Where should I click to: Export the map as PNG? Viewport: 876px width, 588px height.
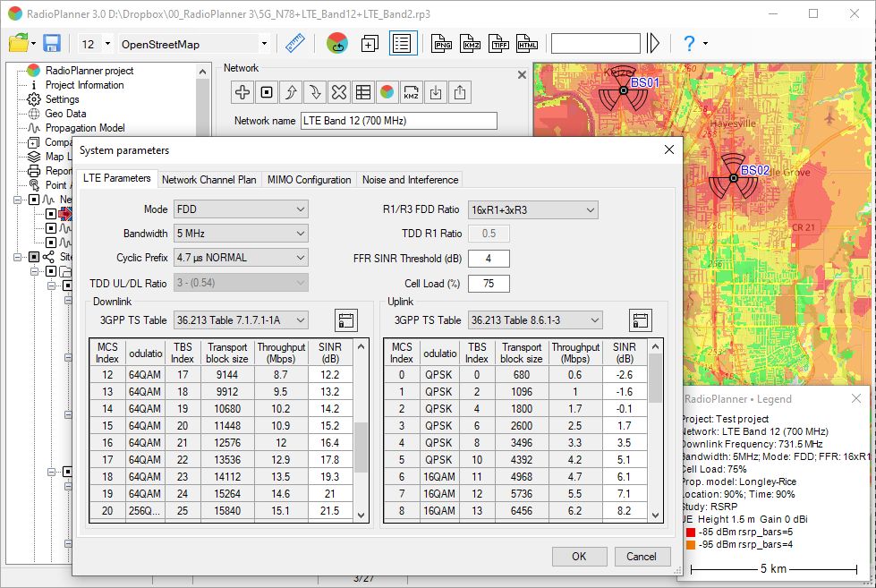[442, 43]
